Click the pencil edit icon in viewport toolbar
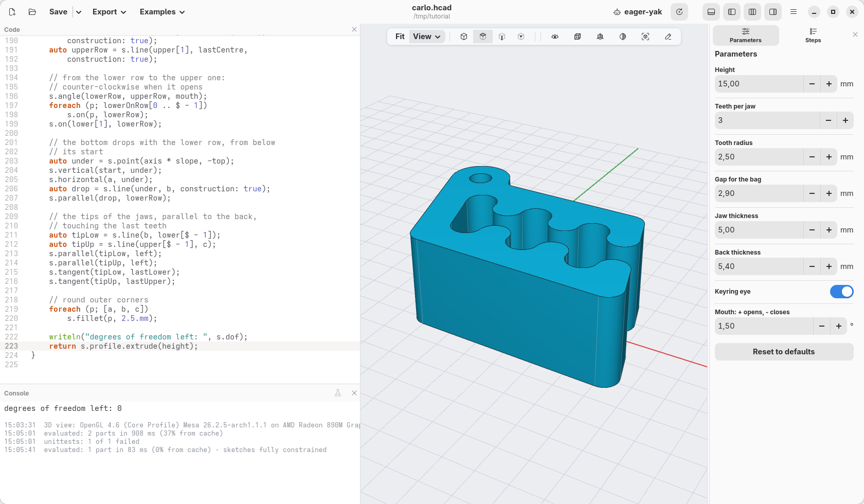This screenshot has height=504, width=864. point(668,37)
